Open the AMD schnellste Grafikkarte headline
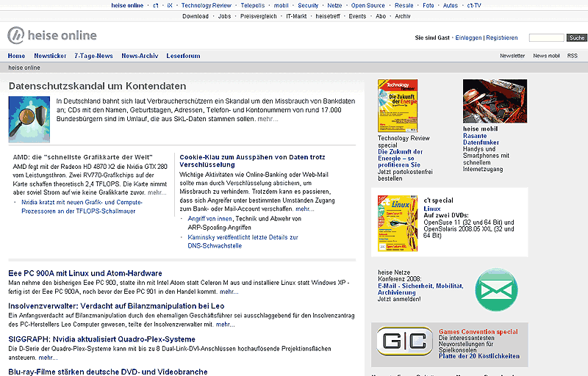The image size is (588, 376). tap(83, 157)
